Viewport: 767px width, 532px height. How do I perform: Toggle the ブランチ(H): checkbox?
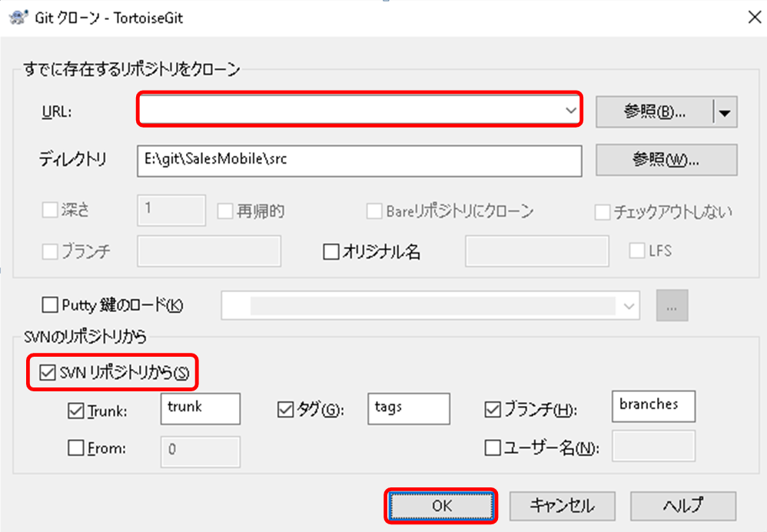coord(493,409)
